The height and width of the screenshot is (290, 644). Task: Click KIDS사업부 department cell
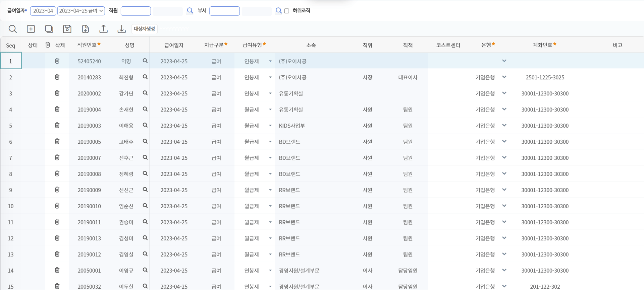pyautogui.click(x=292, y=126)
